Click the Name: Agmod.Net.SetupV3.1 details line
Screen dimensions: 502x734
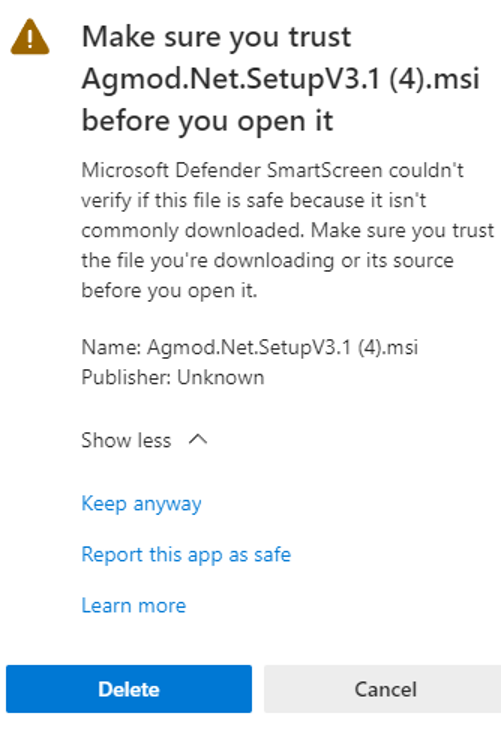tap(250, 347)
